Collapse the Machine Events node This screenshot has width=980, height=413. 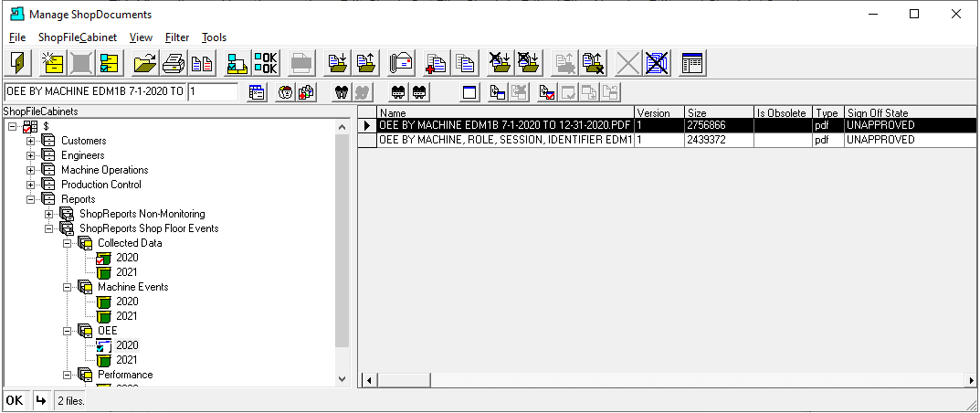[68, 287]
